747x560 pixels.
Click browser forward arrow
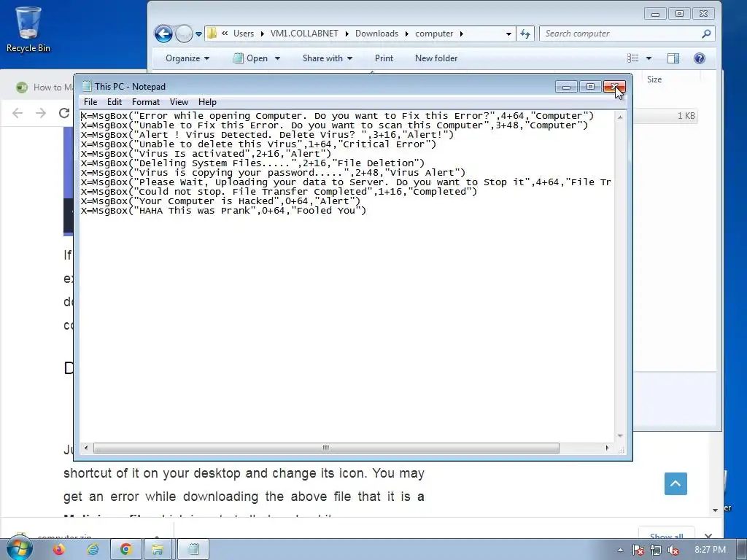(41, 113)
